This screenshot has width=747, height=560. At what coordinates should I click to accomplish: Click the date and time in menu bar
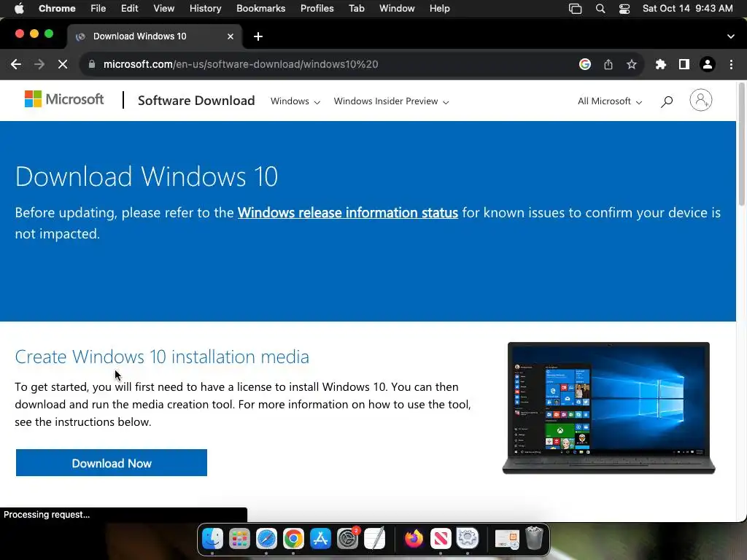687,9
